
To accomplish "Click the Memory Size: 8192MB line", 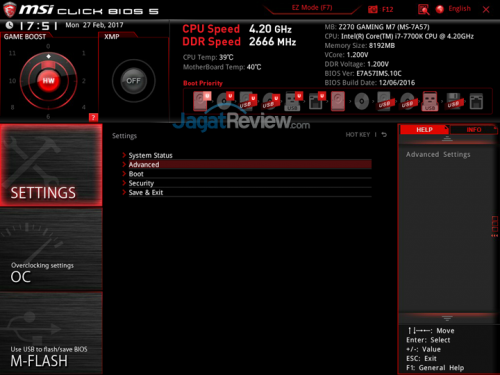I will (360, 46).
